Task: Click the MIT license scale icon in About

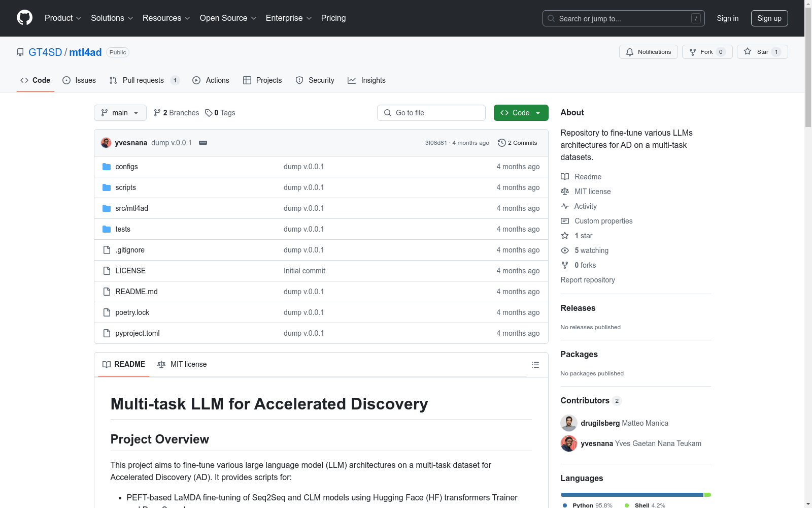Action: pos(565,192)
